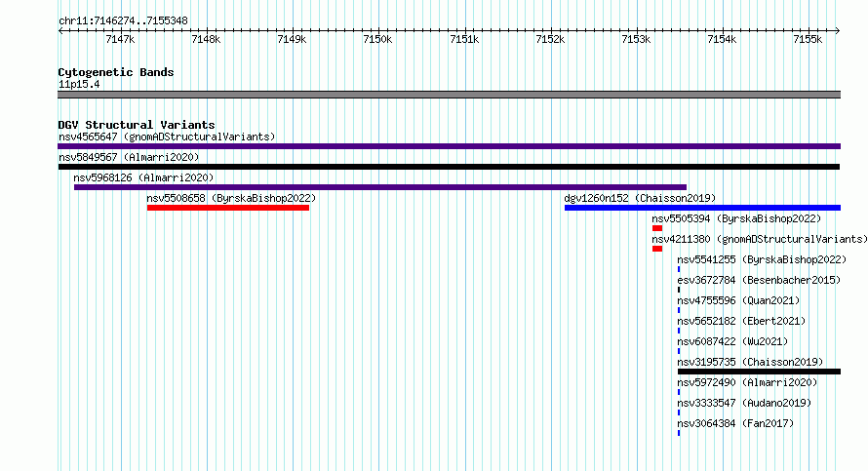Image resolution: width=868 pixels, height=471 pixels.
Task: Open the nsv5849567 (Almarri2020) variant label
Action: (x=129, y=157)
